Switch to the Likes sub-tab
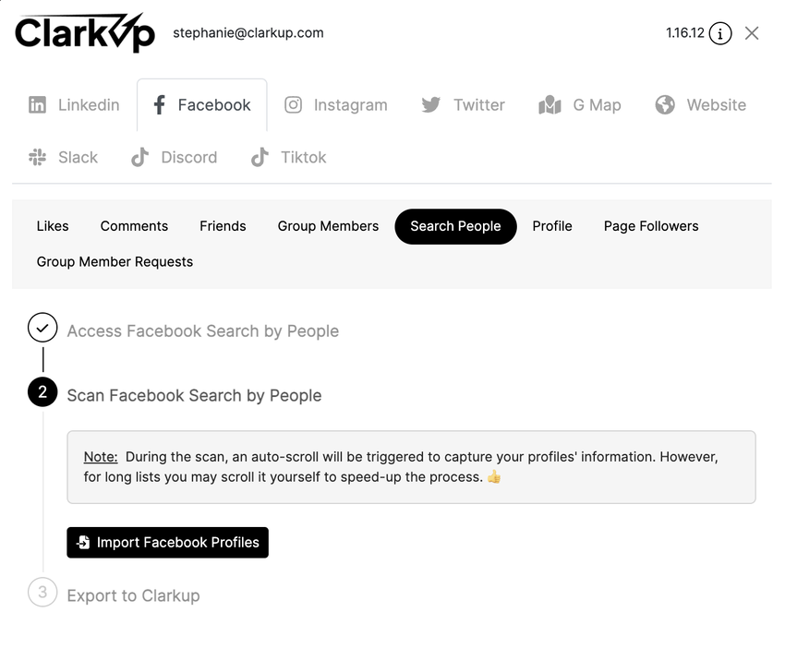This screenshot has height=672, width=785. tap(53, 226)
